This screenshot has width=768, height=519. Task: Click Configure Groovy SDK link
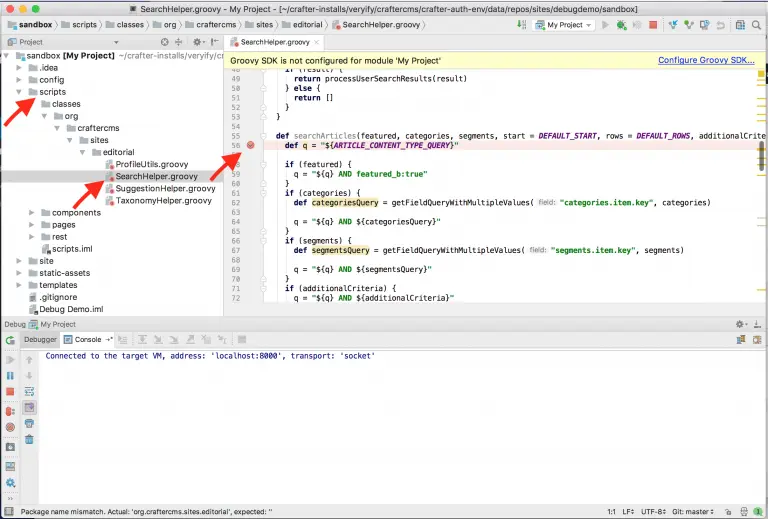(705, 60)
